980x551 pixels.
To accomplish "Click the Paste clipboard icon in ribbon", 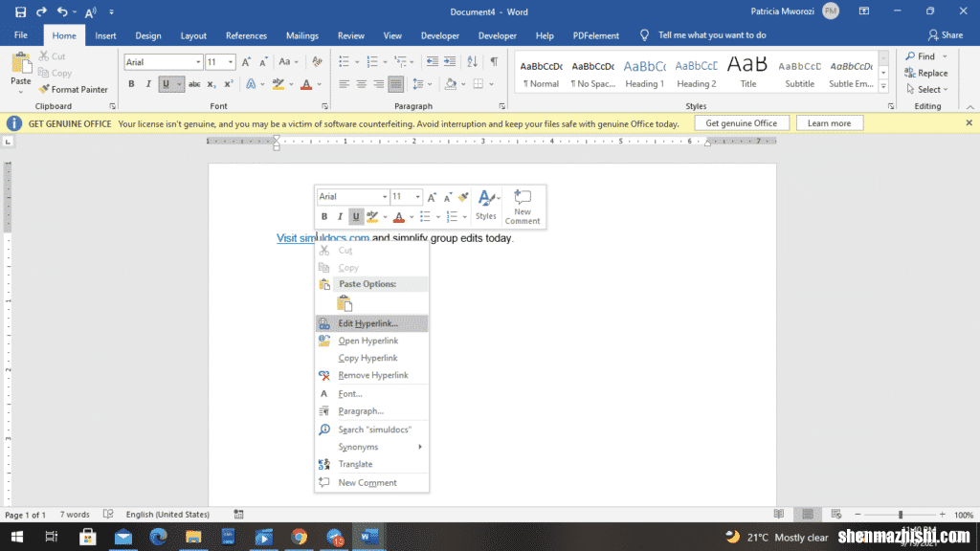I will (x=21, y=64).
